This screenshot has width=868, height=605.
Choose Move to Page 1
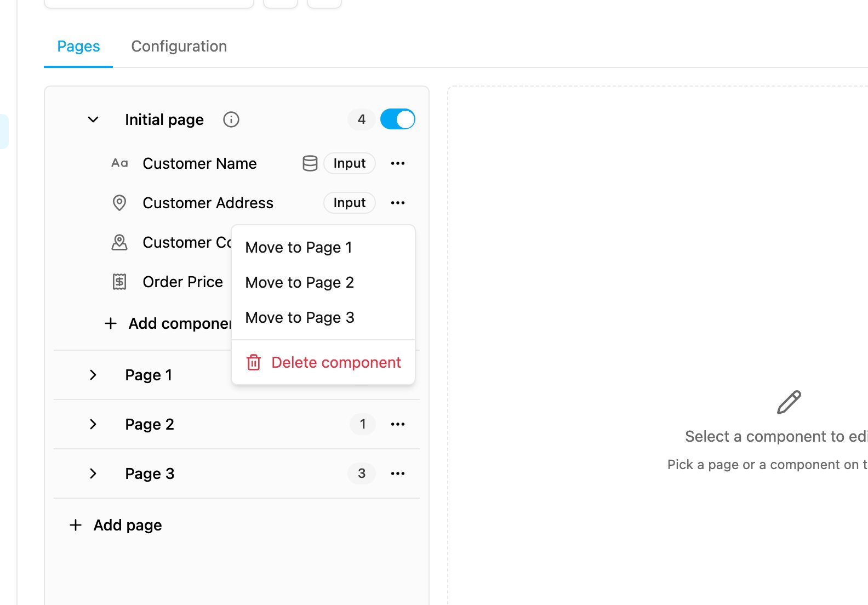tap(323, 248)
